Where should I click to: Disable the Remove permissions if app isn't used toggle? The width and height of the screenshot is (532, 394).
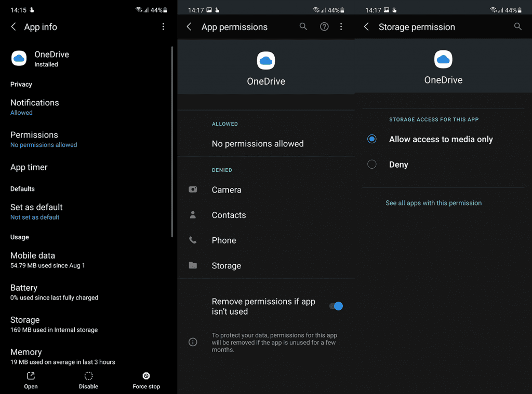point(336,306)
